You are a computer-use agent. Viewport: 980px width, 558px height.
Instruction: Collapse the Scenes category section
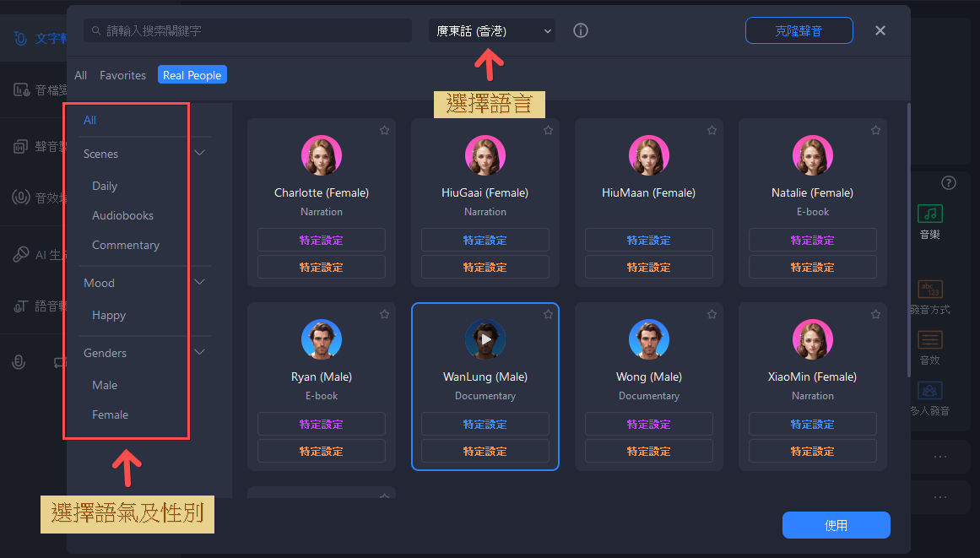tap(200, 154)
